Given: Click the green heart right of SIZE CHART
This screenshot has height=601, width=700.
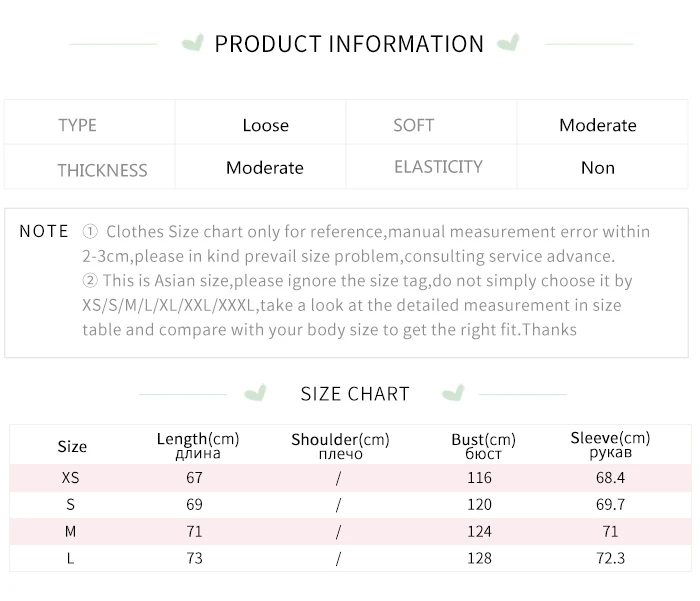Looking at the screenshot, I should (x=453, y=392).
